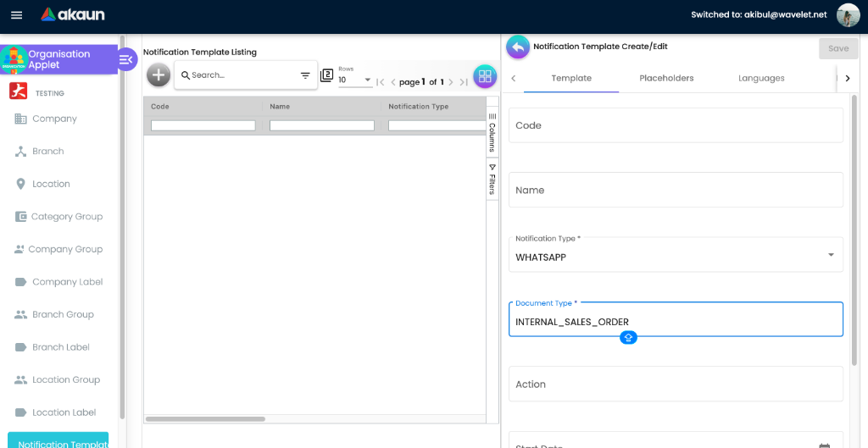This screenshot has height=448, width=868.
Task: Open Company Group in the sidebar
Action: 65,250
